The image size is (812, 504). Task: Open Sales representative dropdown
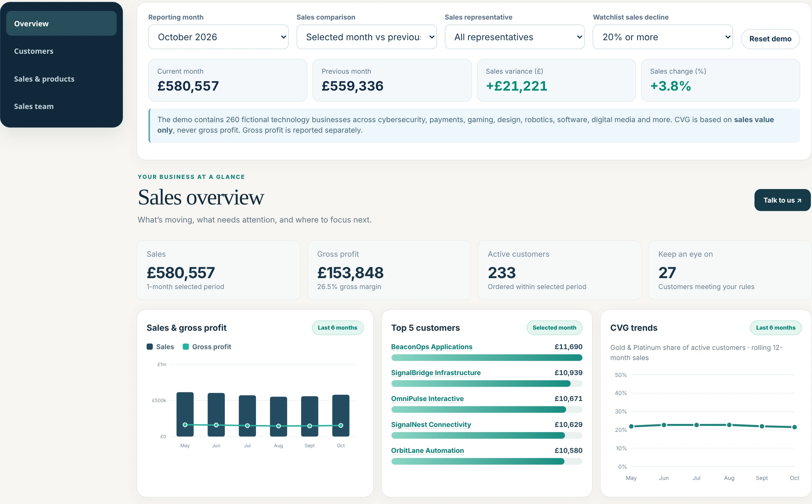[x=515, y=37]
